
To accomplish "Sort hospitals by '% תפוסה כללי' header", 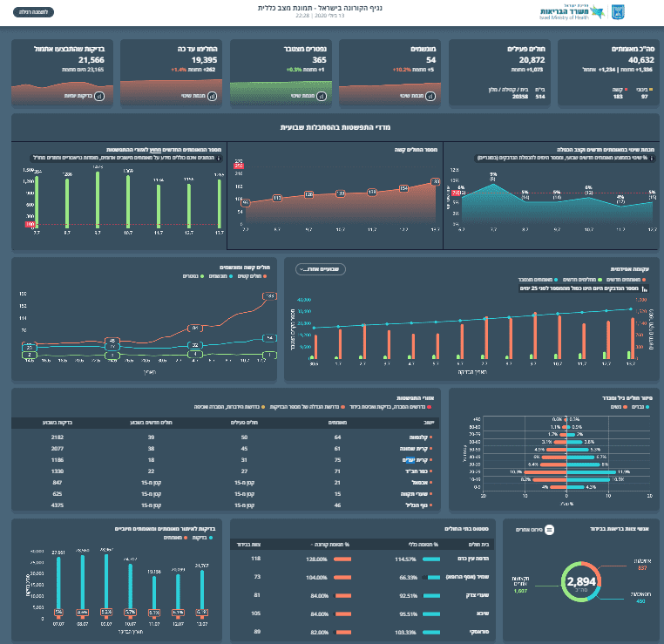I will click(423, 545).
